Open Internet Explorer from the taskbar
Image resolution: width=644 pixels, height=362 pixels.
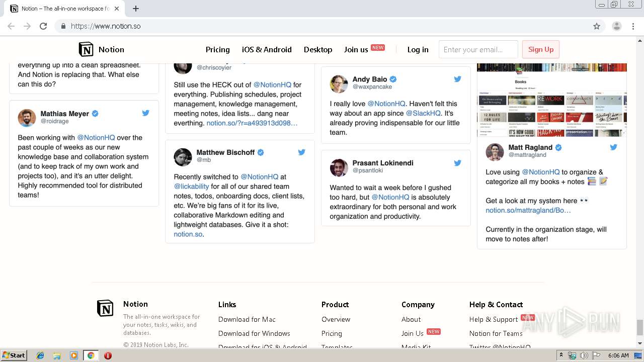pyautogui.click(x=40, y=355)
